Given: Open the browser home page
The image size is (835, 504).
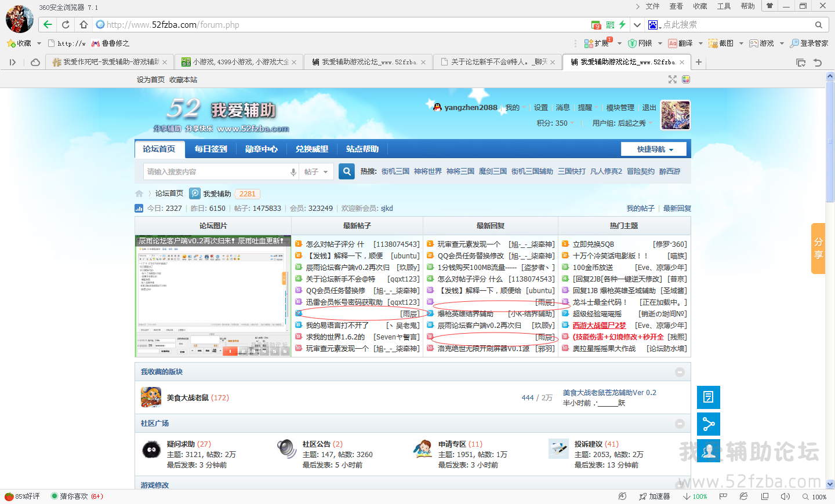Looking at the screenshot, I should point(83,24).
